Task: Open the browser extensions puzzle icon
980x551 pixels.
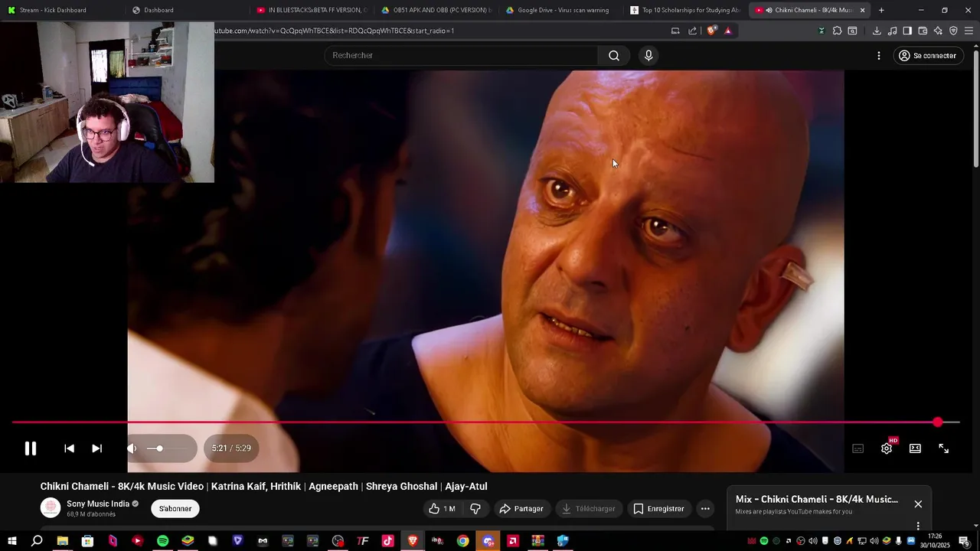Action: coord(837,31)
